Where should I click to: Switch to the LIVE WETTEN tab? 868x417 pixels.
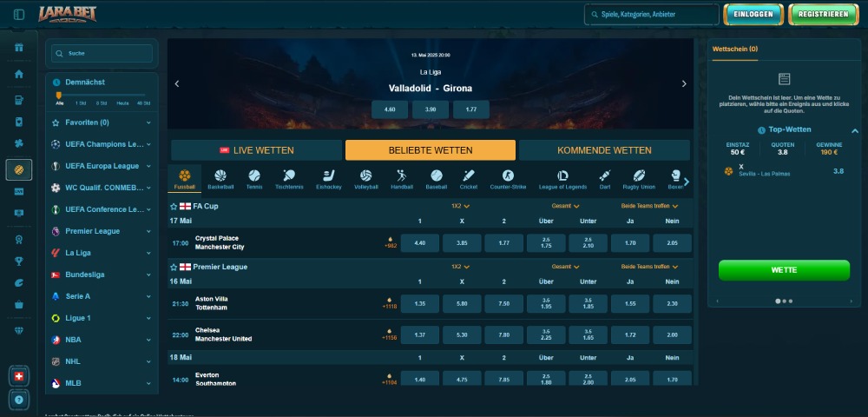[x=257, y=150]
